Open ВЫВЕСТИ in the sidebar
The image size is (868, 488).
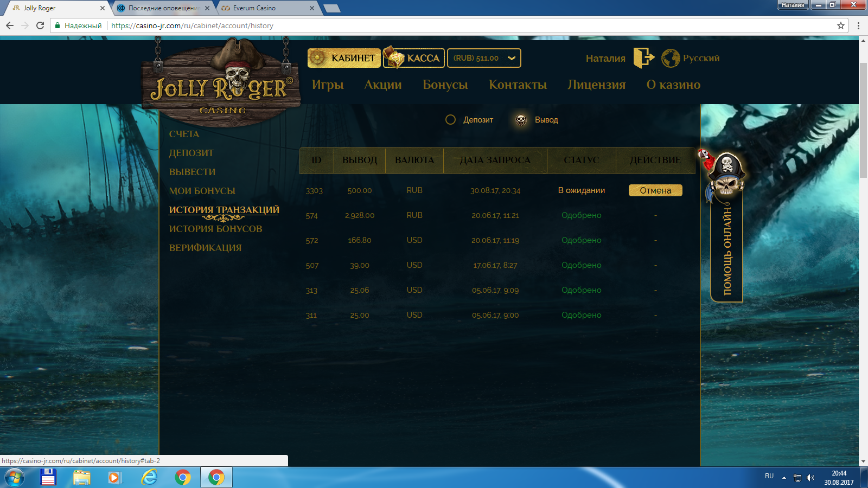[x=192, y=172]
